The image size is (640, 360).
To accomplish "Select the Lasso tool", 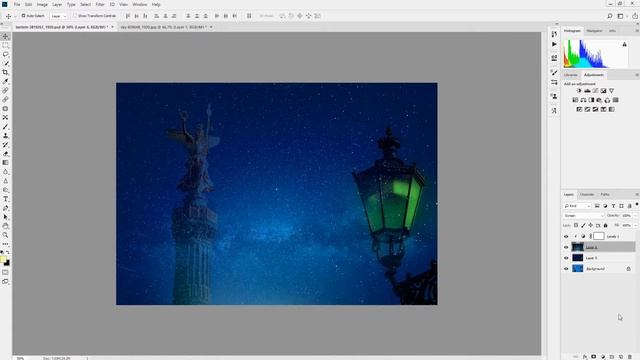I will click(5, 54).
